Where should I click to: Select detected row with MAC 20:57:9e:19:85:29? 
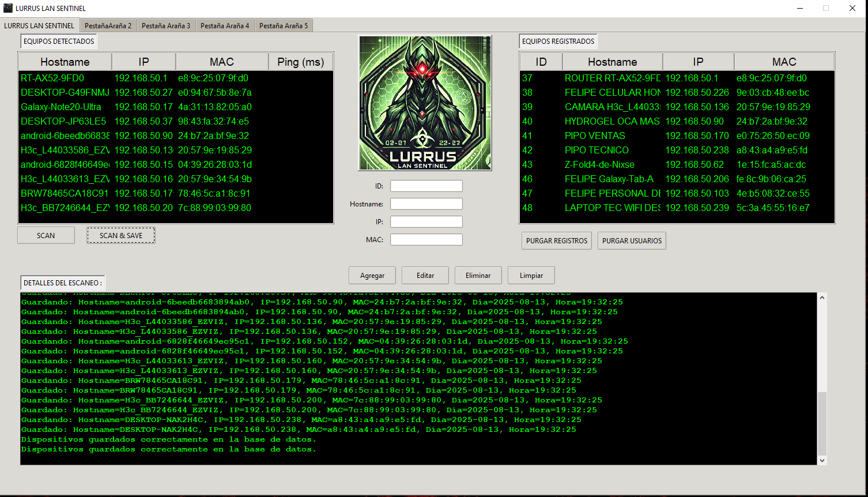[x=176, y=150]
